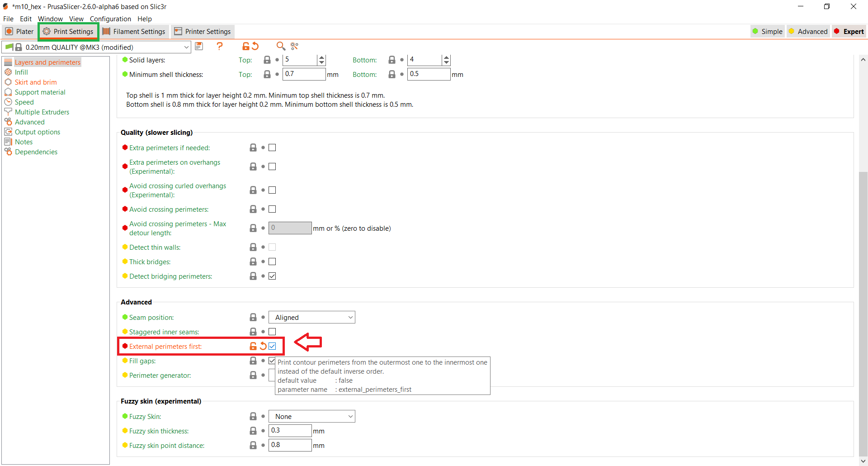Click the save preset icon

pos(199,46)
